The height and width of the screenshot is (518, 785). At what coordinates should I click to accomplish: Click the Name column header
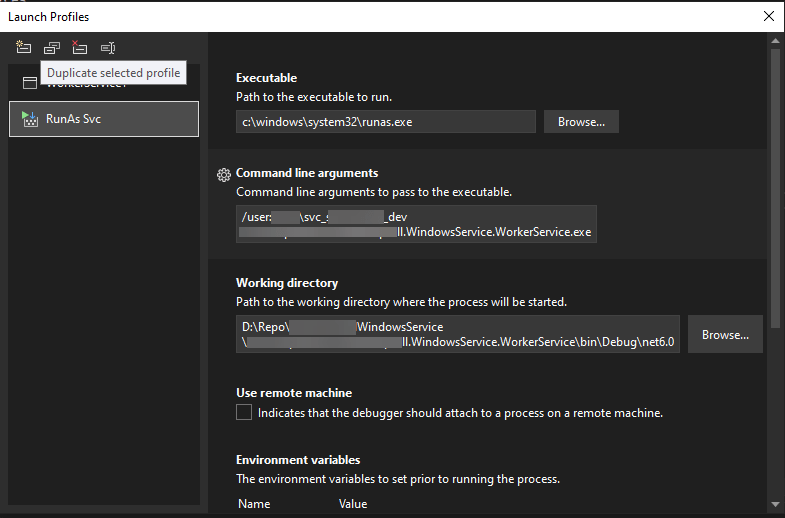pyautogui.click(x=254, y=504)
